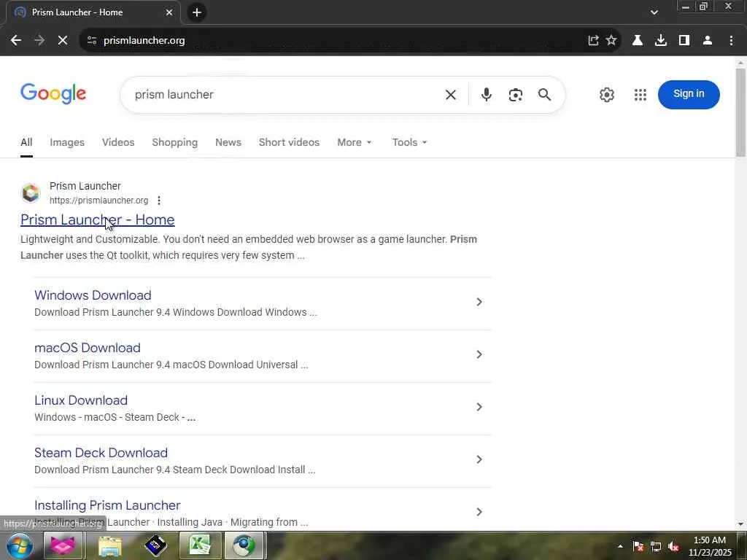Click the share page icon in address bar

[x=593, y=41]
